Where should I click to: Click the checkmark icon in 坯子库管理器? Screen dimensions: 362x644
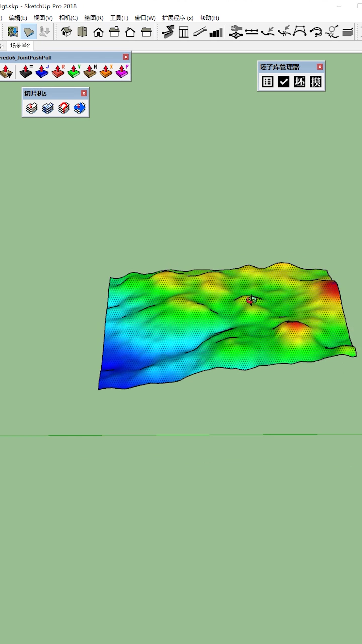[x=284, y=82]
